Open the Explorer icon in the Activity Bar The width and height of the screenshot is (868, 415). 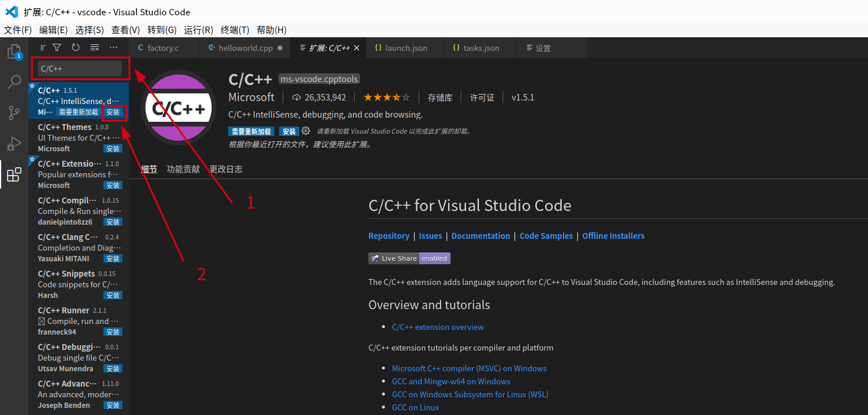click(x=14, y=51)
